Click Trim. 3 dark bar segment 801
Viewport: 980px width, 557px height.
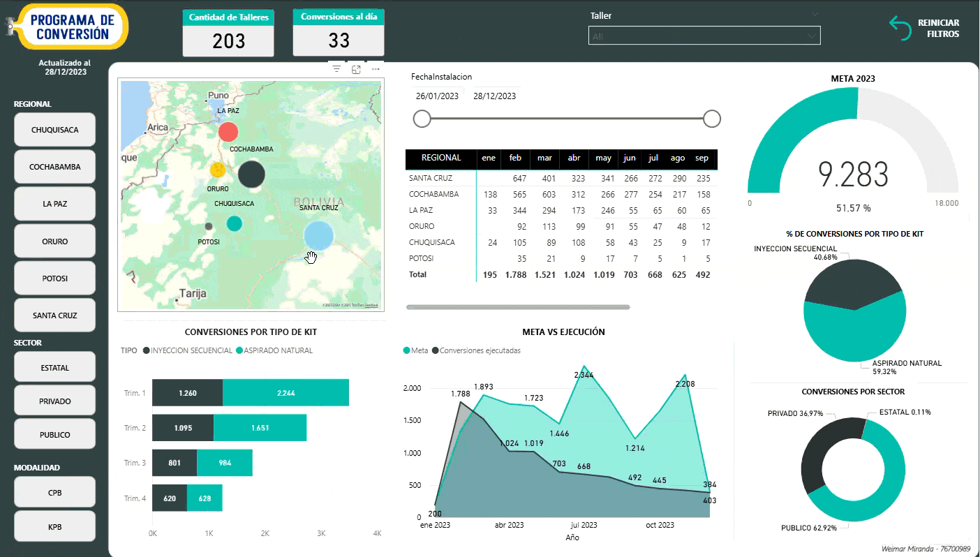click(x=175, y=463)
